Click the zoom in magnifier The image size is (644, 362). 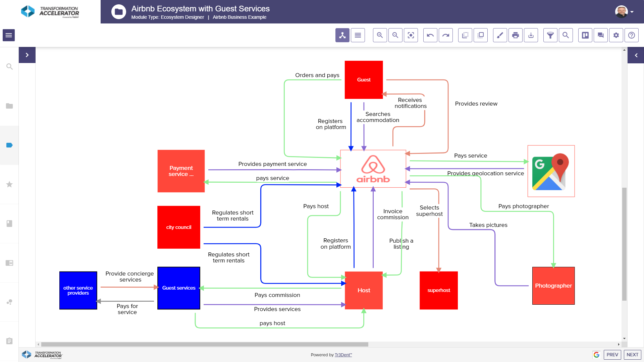pos(380,35)
